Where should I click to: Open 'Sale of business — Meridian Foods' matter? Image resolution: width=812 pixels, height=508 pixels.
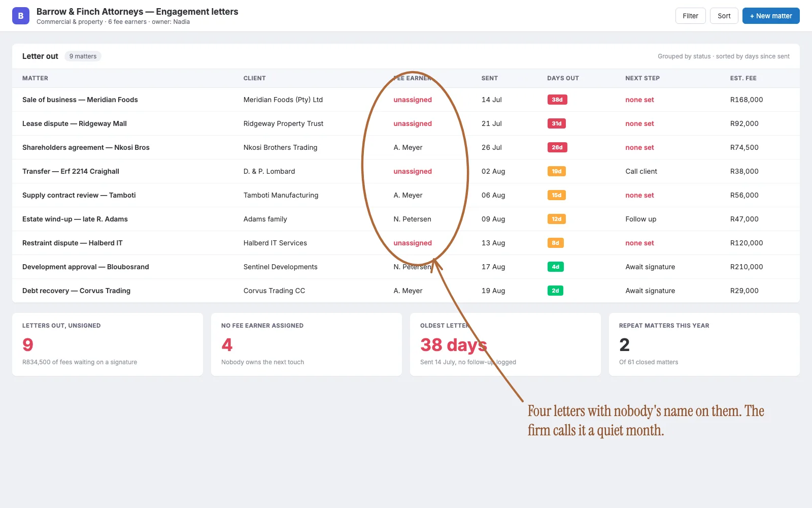[80, 100]
